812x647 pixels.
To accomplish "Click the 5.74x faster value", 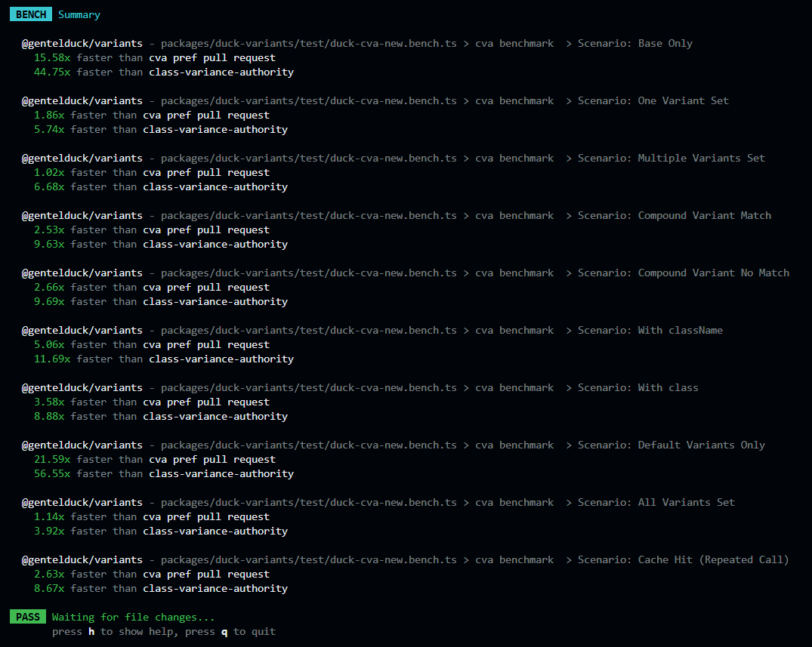I will (x=49, y=130).
